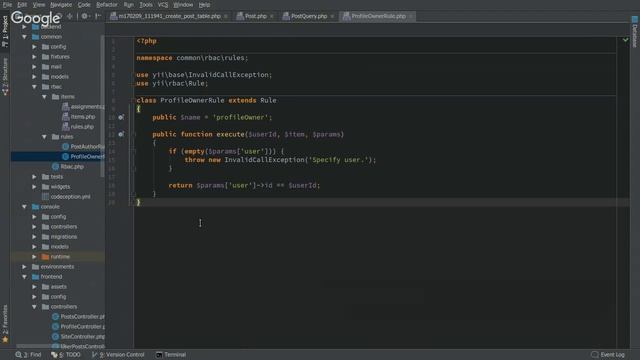Click the Find magnifier icon

click(x=18, y=355)
